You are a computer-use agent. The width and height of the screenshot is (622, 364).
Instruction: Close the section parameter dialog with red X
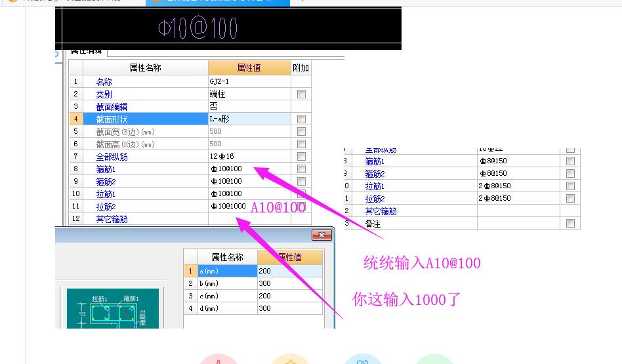coord(321,235)
